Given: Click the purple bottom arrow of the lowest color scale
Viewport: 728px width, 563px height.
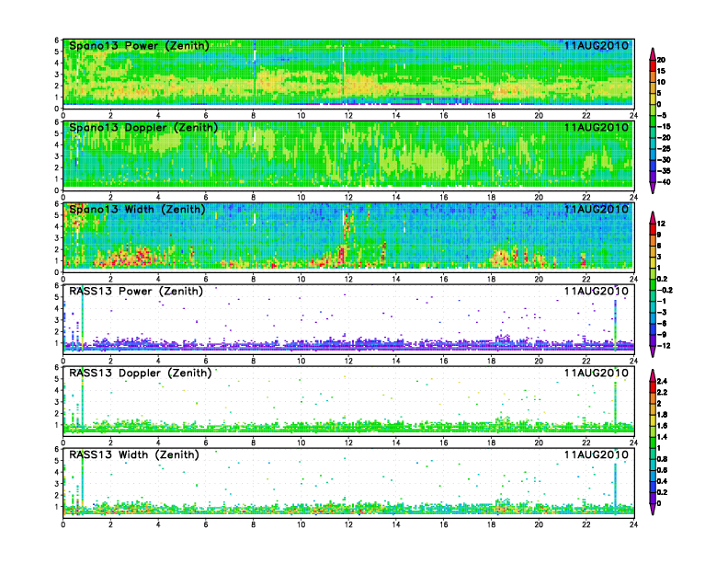Looking at the screenshot, I should [653, 509].
